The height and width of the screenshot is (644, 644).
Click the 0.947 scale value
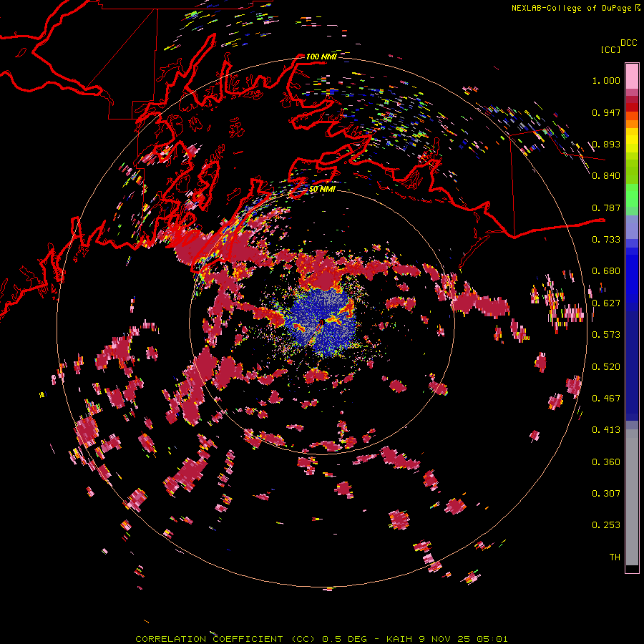pyautogui.click(x=606, y=113)
